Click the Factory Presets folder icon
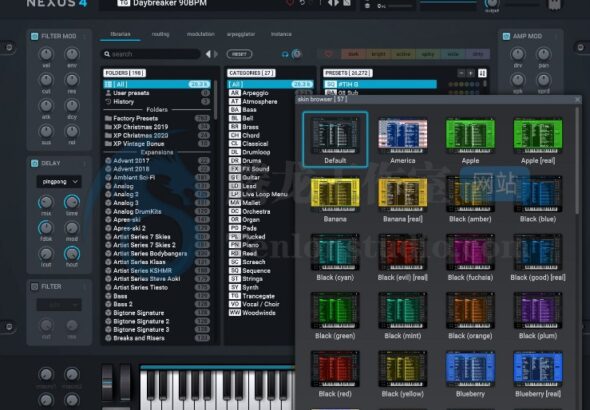590x410 pixels. point(108,118)
